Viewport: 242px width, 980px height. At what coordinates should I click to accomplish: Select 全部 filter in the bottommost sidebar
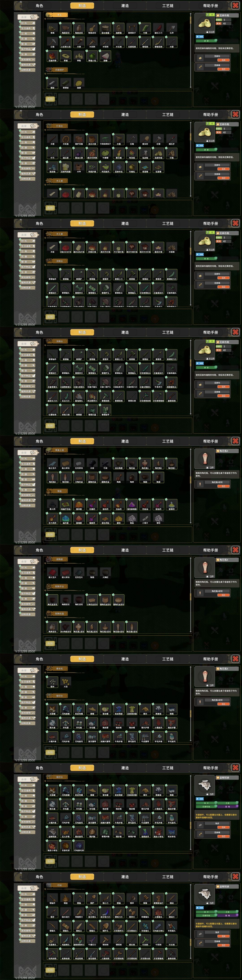[x=28, y=888]
